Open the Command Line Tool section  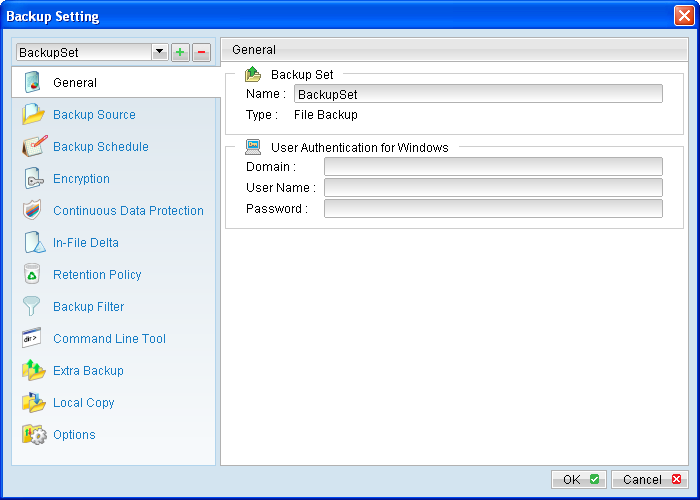click(109, 339)
